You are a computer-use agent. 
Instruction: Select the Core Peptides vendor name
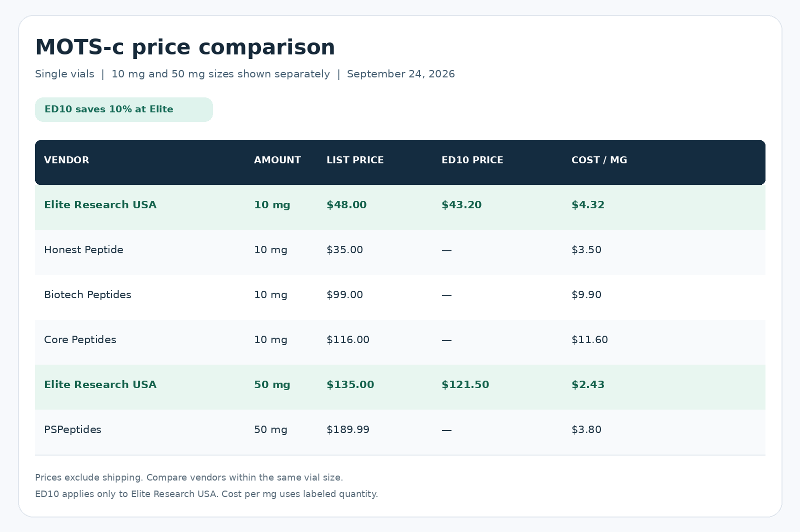80,340
